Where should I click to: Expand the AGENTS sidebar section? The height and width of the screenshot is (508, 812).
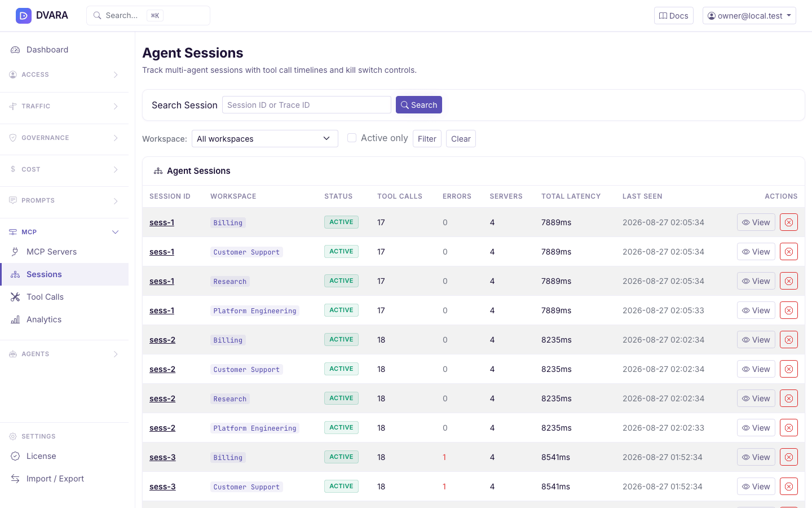tap(64, 354)
